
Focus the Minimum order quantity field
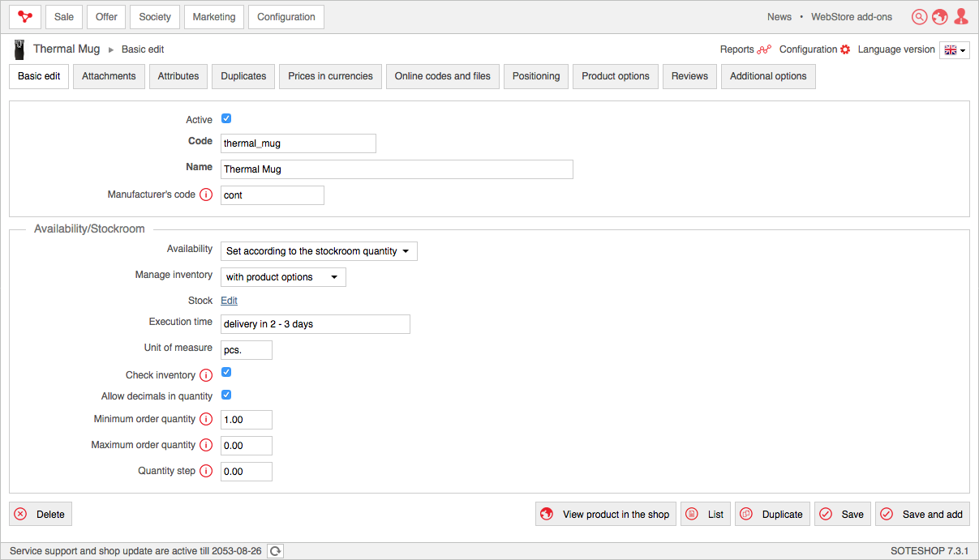[x=247, y=420]
